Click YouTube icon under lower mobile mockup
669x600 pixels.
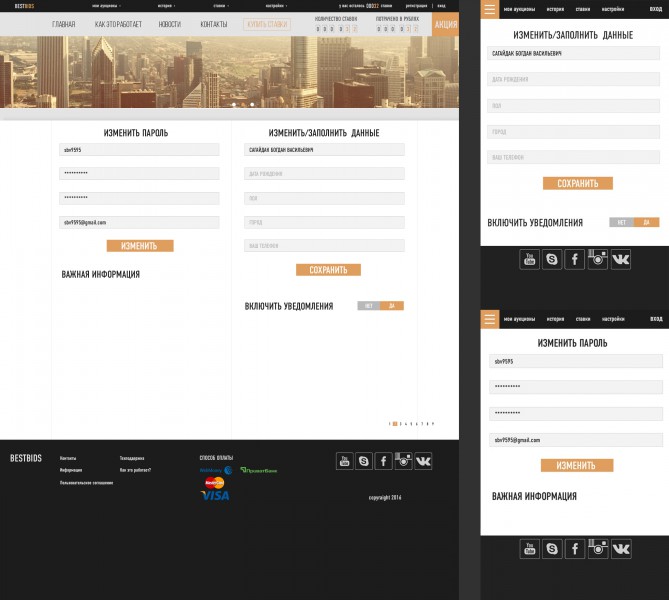click(529, 548)
